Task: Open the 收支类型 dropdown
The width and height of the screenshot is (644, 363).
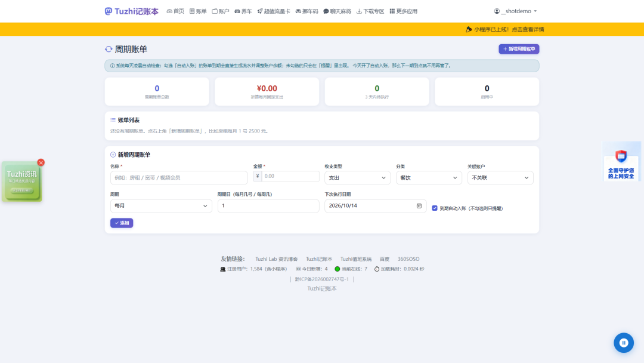Action: pos(357,177)
